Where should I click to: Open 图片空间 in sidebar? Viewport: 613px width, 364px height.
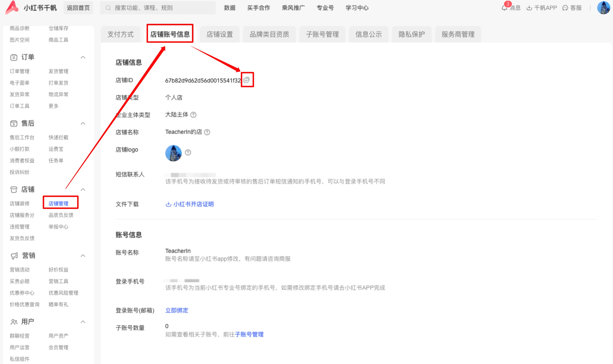20,40
